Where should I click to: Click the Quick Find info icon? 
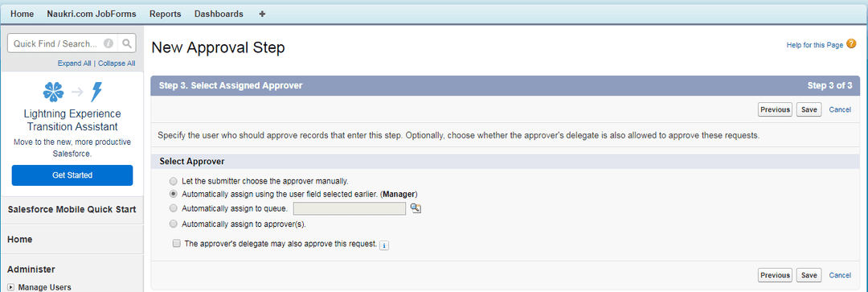(x=108, y=43)
